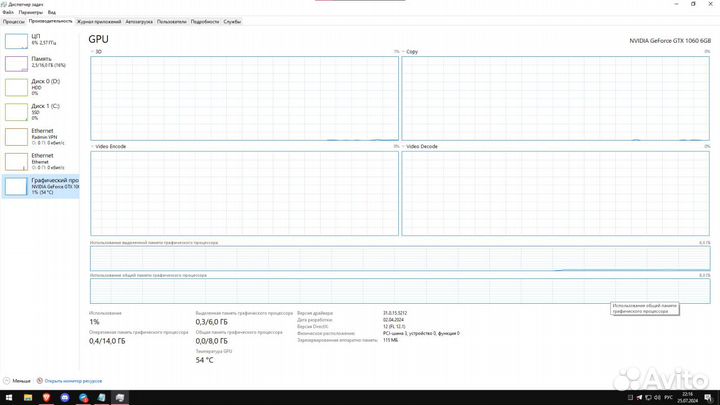The width and height of the screenshot is (720, 405).
Task: Open the Вид menu
Action: point(52,12)
